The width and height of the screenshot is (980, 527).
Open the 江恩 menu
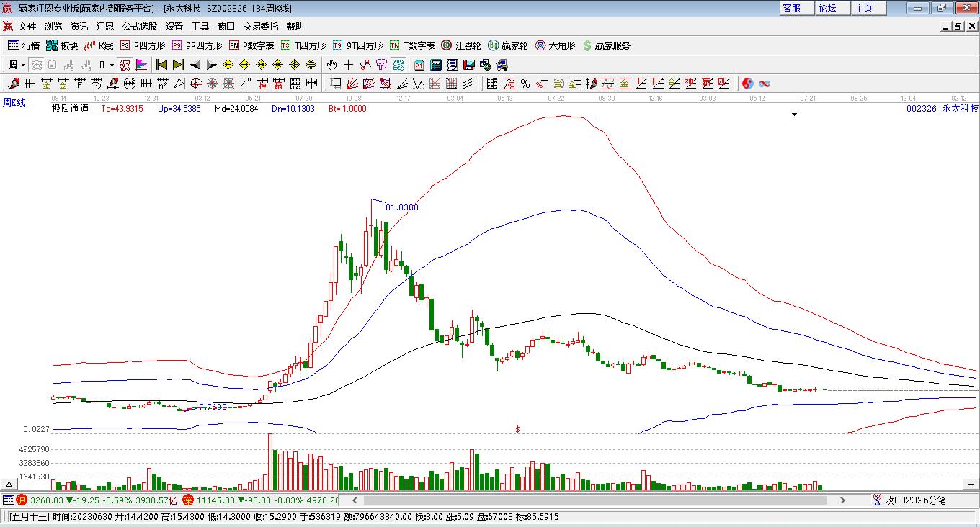[x=105, y=27]
